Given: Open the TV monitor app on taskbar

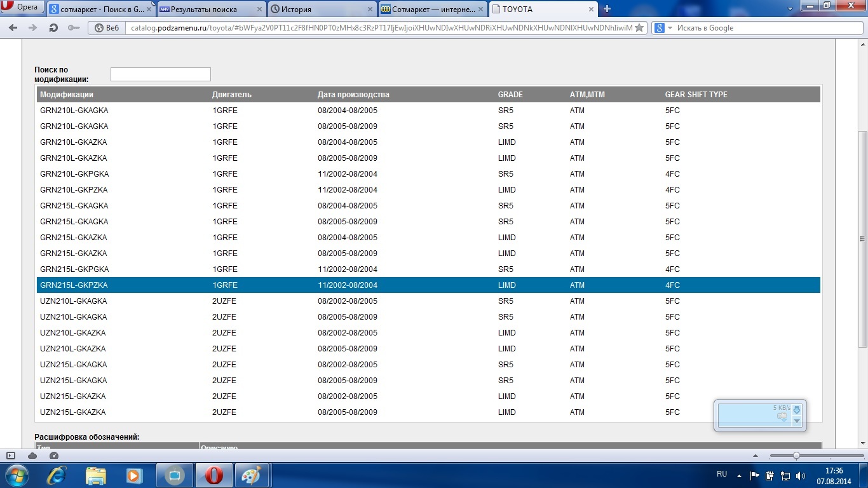Looking at the screenshot, I should tap(174, 475).
